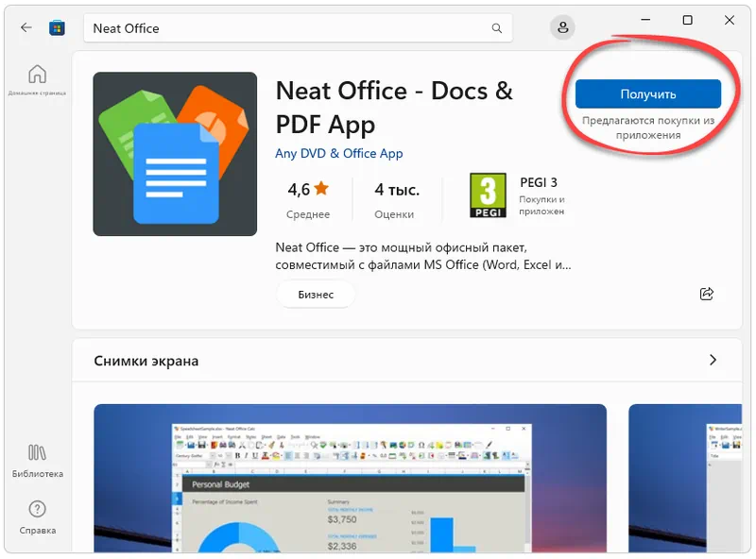This screenshot has height=559, width=756.
Task: Click the 4 тыс. ratings count
Action: pos(397,190)
